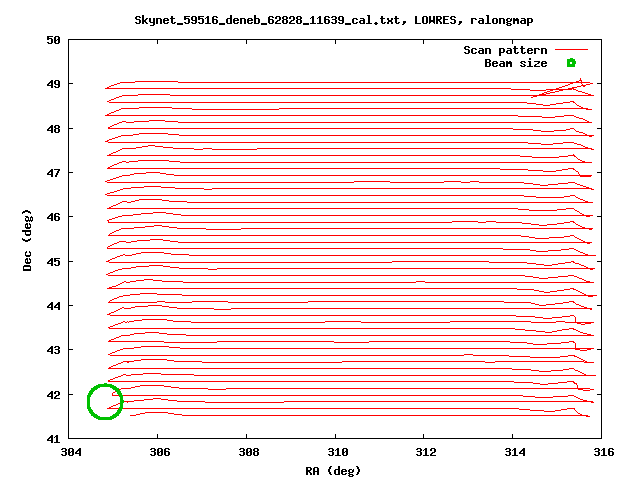Click the y-axis tick label 46
This screenshot has height=480, width=640.
click(53, 217)
